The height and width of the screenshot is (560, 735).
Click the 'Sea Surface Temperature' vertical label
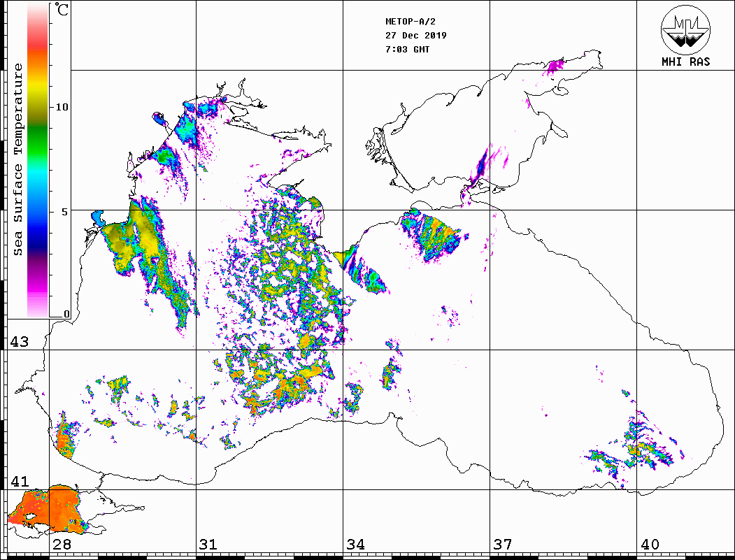coord(18,159)
